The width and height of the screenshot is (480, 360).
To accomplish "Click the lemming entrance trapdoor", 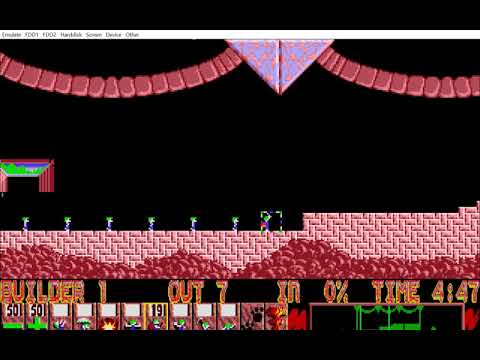I will [27, 176].
